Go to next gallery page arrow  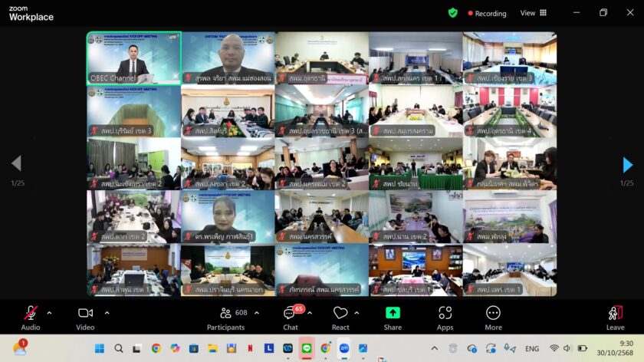627,164
